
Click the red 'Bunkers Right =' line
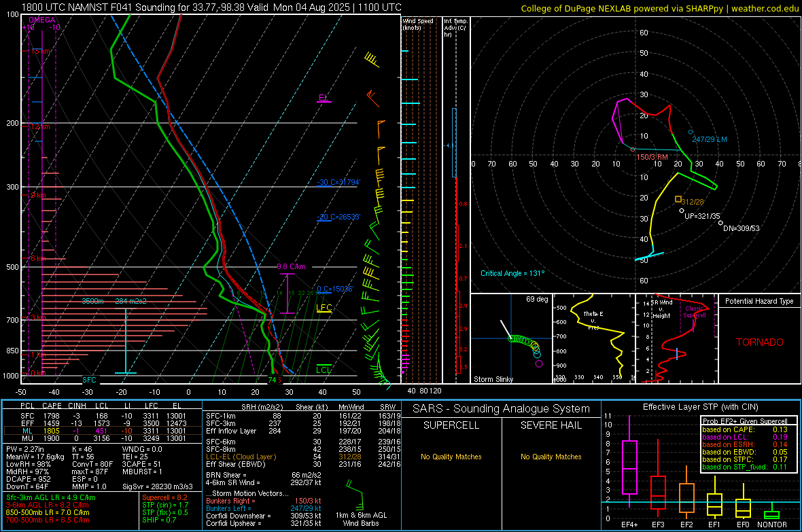[x=264, y=501]
